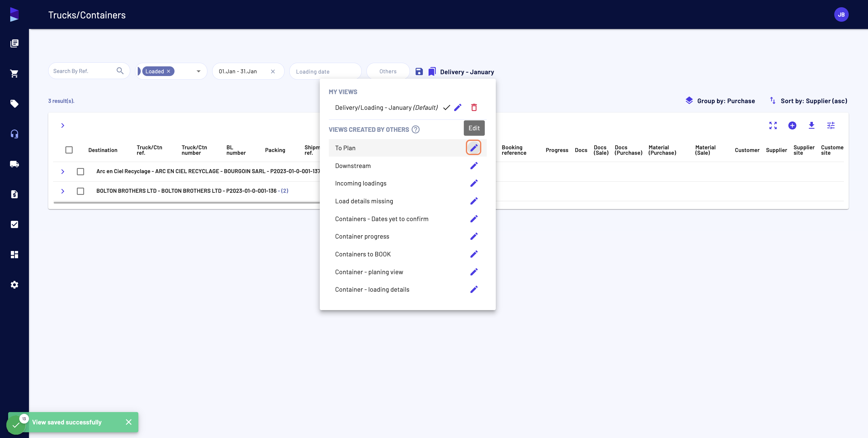
Task: Edit the Container progress view
Action: pyautogui.click(x=474, y=236)
